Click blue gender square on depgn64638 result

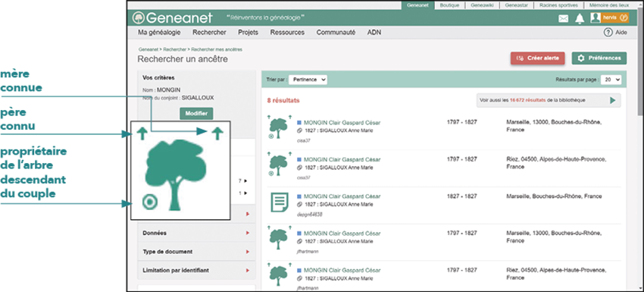[x=299, y=196]
